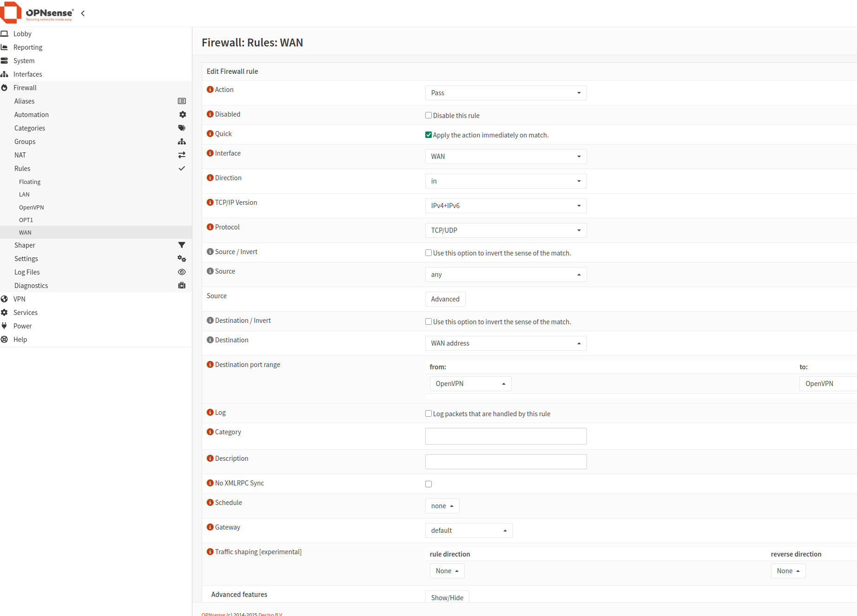Image resolution: width=857 pixels, height=616 pixels.
Task: Open the VPN sidebar menu
Action: tap(20, 299)
